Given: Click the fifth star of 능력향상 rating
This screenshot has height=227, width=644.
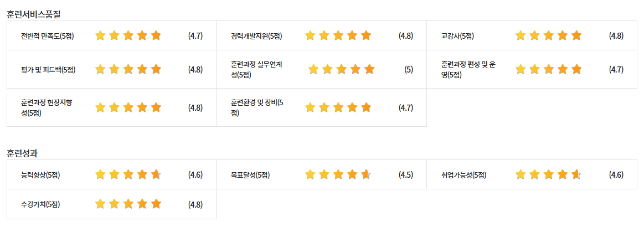Looking at the screenshot, I should (156, 175).
